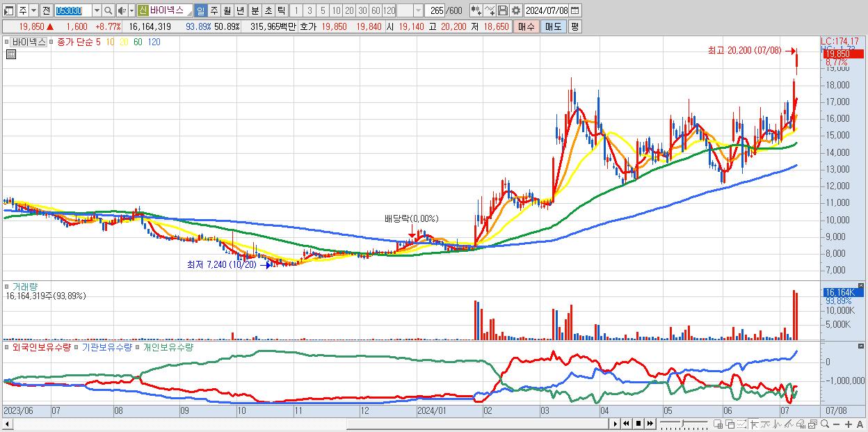Viewport: 868px width, 432px height.
Task: Save chart settings with floppy disk icon
Action: pyautogui.click(x=503, y=10)
